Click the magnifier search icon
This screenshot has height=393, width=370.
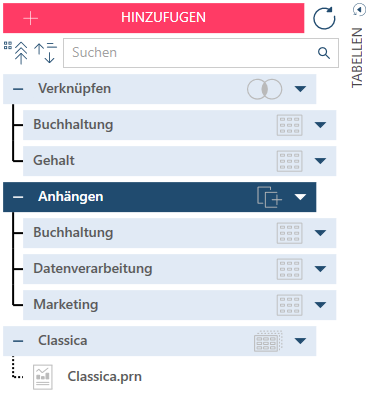click(x=324, y=53)
